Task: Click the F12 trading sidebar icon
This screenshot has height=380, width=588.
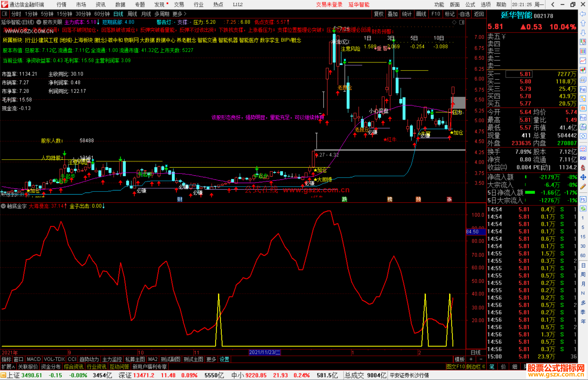Action: click(583, 118)
